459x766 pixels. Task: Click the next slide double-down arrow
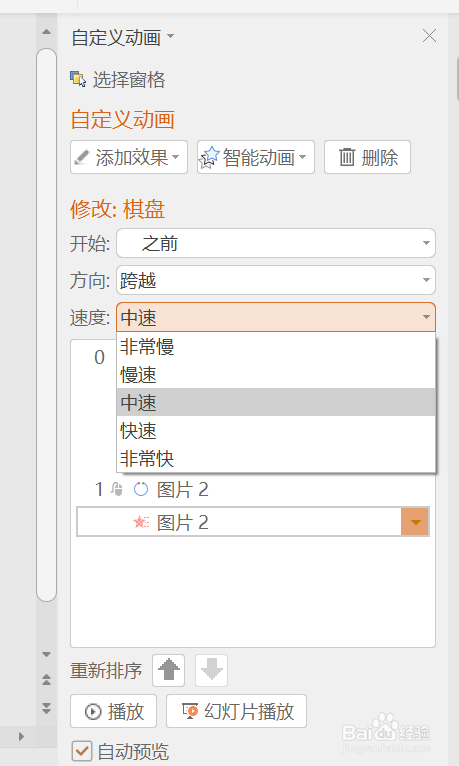[46, 708]
